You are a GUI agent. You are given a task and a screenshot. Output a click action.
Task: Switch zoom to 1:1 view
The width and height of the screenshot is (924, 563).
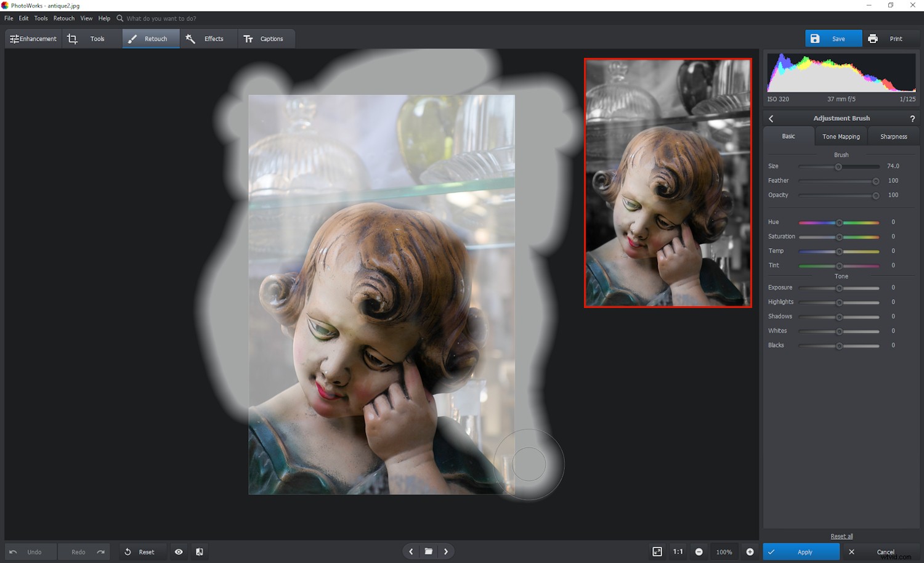(678, 551)
